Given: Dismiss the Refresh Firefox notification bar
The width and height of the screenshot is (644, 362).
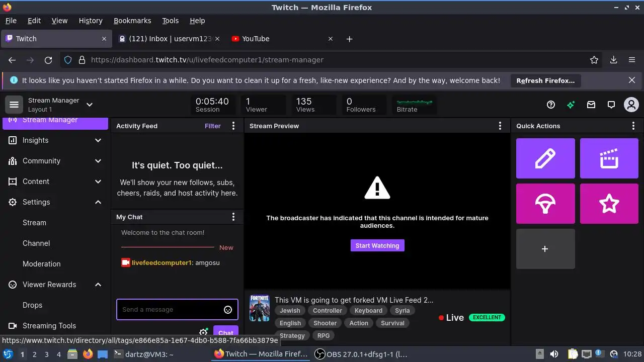Looking at the screenshot, I should pos(632,80).
